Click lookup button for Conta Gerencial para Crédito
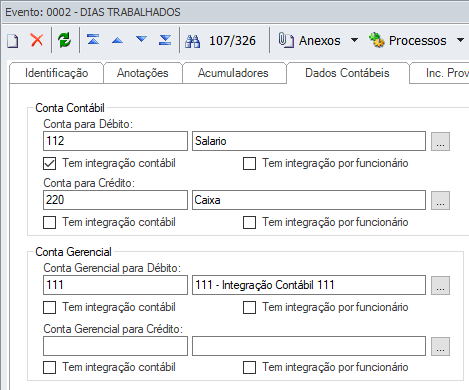The width and height of the screenshot is (469, 390). coord(440,346)
